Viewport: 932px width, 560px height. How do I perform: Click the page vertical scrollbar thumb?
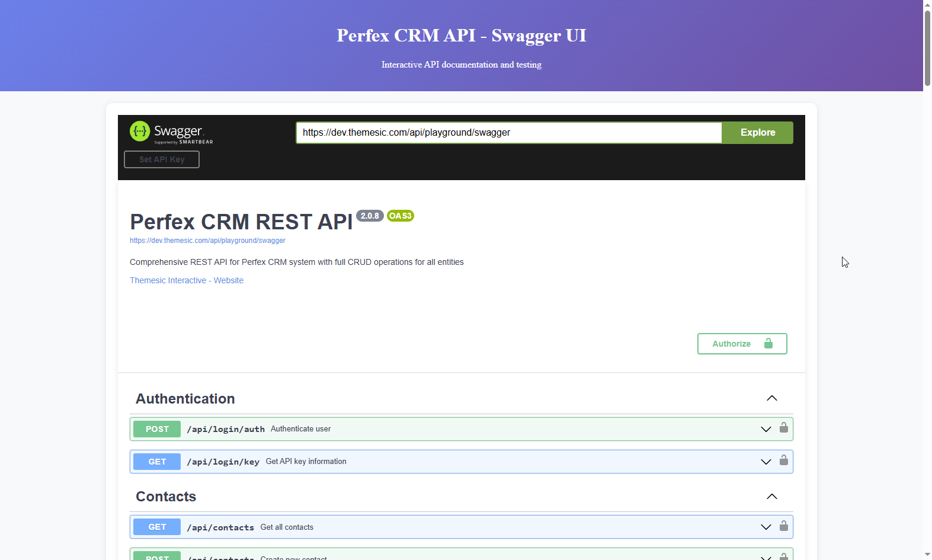click(927, 47)
